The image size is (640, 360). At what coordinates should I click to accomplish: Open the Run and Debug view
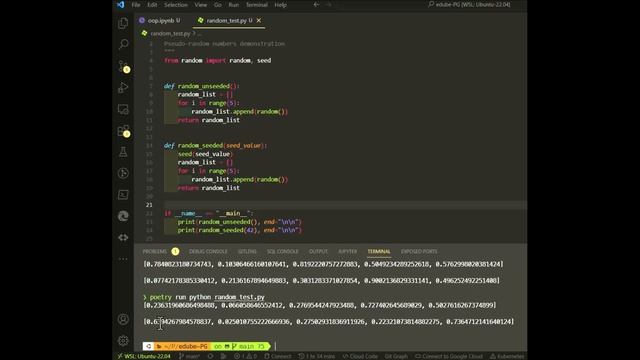click(x=123, y=87)
